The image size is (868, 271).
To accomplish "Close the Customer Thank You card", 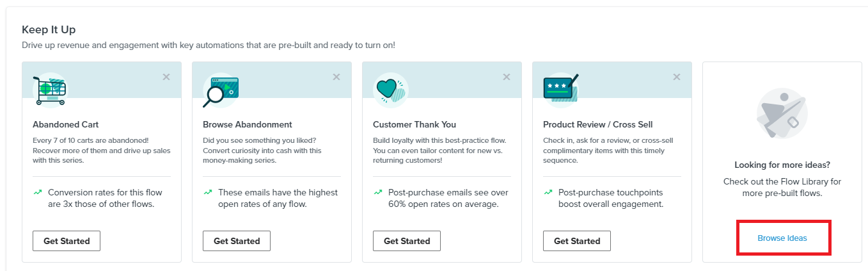I will click(x=507, y=77).
